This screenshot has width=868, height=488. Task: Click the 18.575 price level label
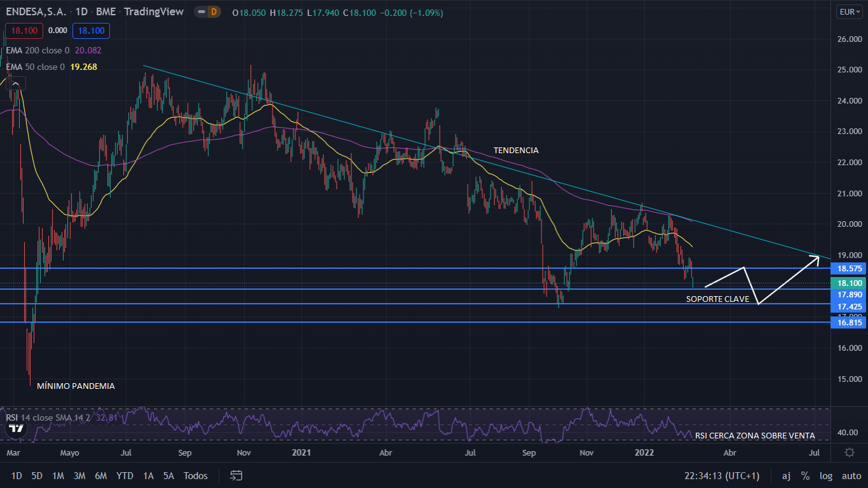click(849, 269)
